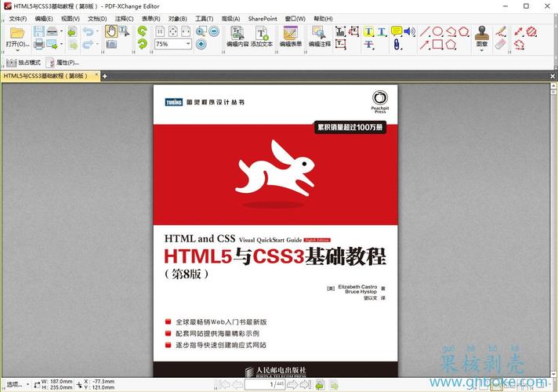Screen dimensions: 558x392
Task: Select the Pencil tool
Action: coord(501,31)
